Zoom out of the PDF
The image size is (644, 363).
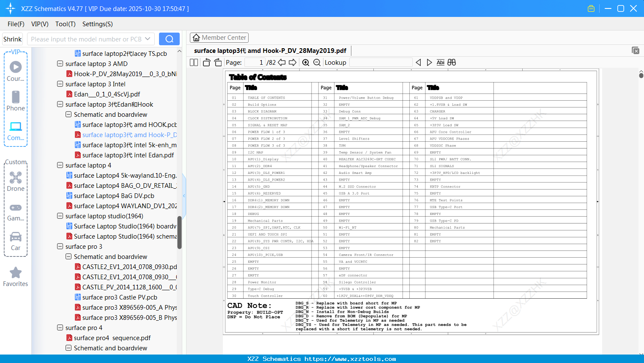click(317, 62)
